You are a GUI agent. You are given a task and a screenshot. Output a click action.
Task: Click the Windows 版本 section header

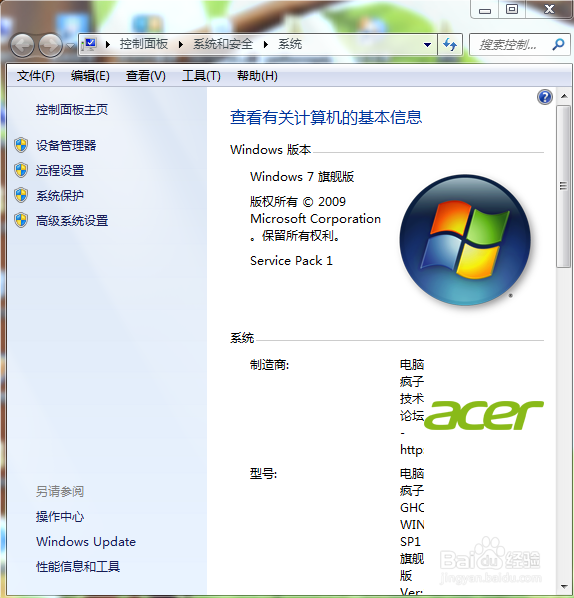pyautogui.click(x=270, y=150)
